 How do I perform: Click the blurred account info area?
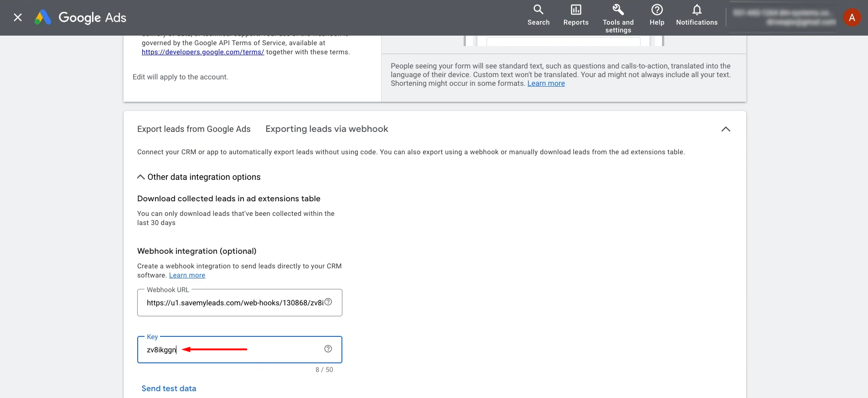784,17
